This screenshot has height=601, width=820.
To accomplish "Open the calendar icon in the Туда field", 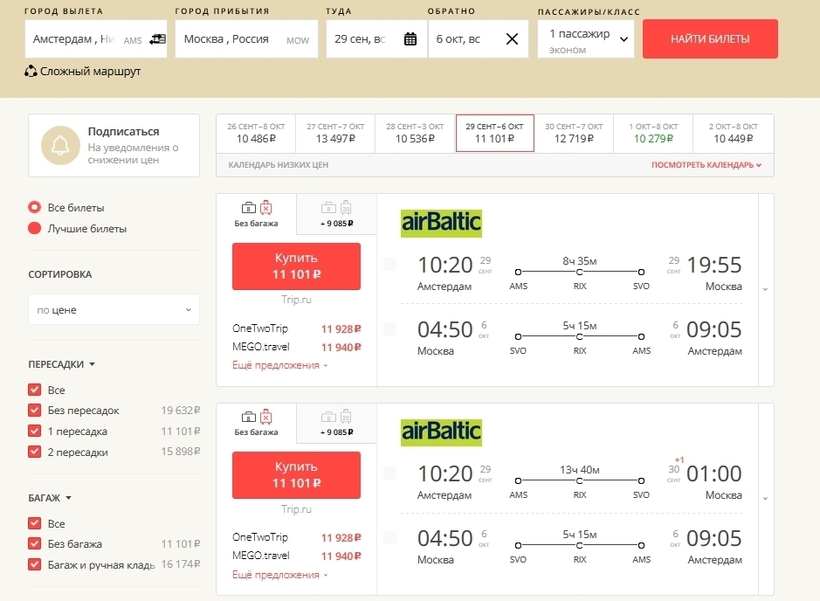I will tap(410, 39).
